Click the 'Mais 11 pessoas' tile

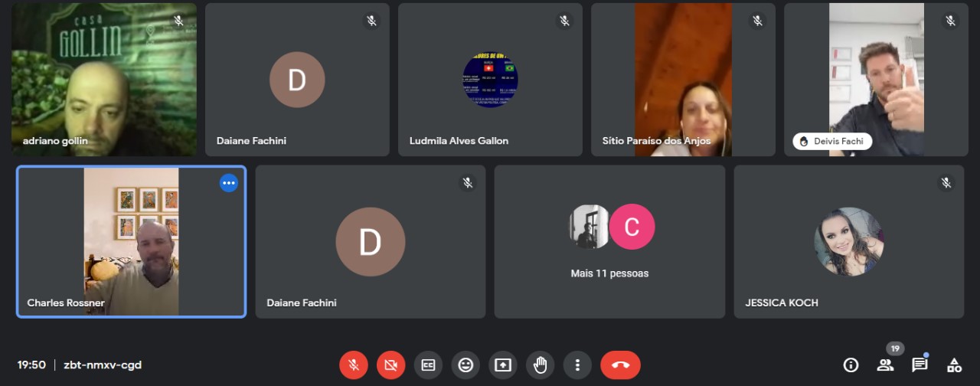coord(609,242)
